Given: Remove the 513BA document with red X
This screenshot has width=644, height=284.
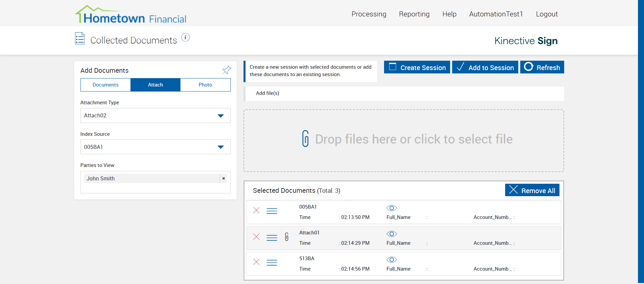Looking at the screenshot, I should click(257, 262).
